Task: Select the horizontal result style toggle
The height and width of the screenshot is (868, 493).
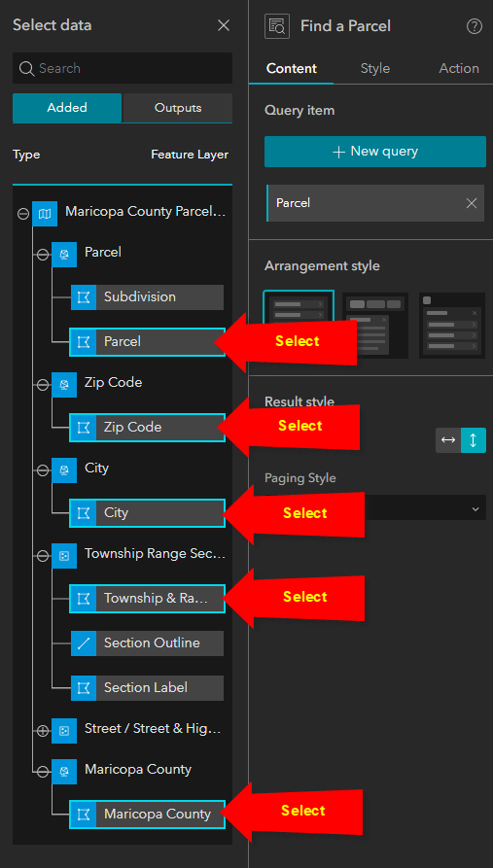Action: (448, 440)
